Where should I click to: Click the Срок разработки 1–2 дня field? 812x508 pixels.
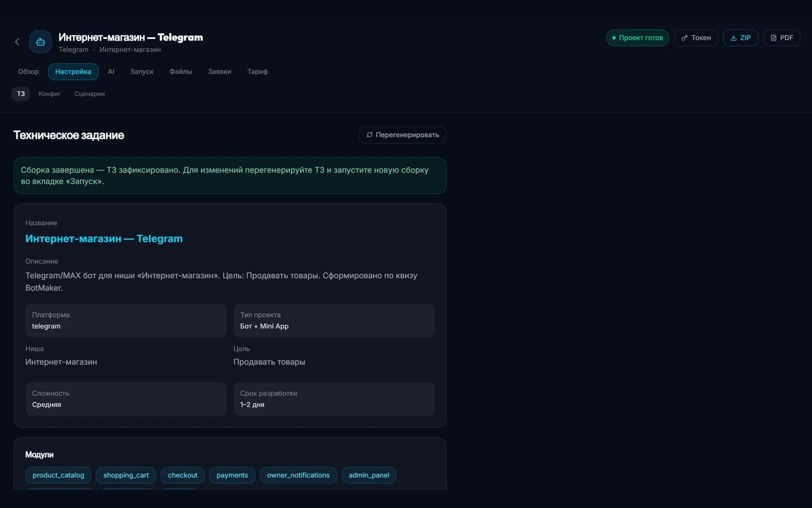click(x=334, y=399)
